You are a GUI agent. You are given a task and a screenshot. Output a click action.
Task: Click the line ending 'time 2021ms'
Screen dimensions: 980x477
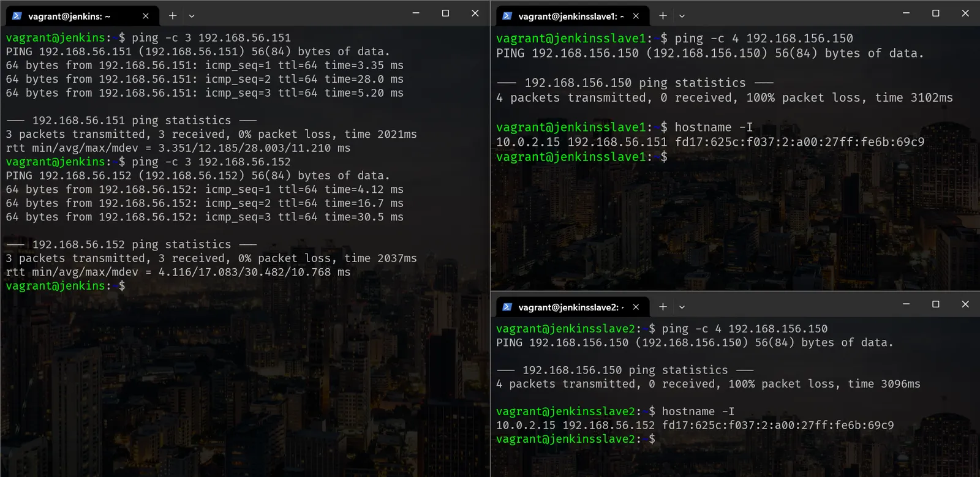coord(211,134)
